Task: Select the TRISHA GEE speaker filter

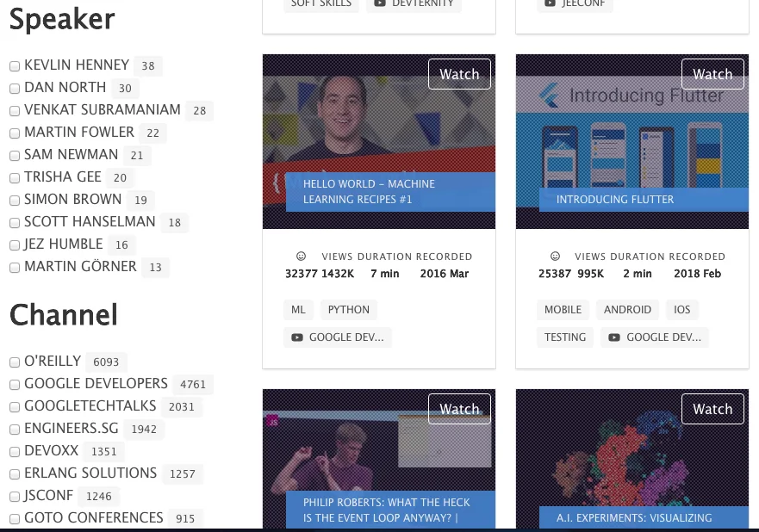Action: (x=15, y=178)
